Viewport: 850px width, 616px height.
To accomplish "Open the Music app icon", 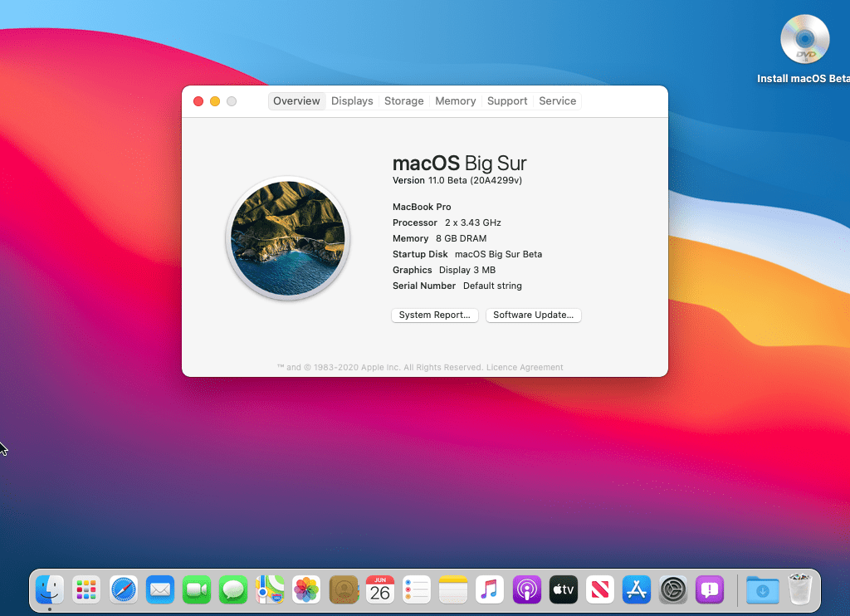I will coord(490,589).
